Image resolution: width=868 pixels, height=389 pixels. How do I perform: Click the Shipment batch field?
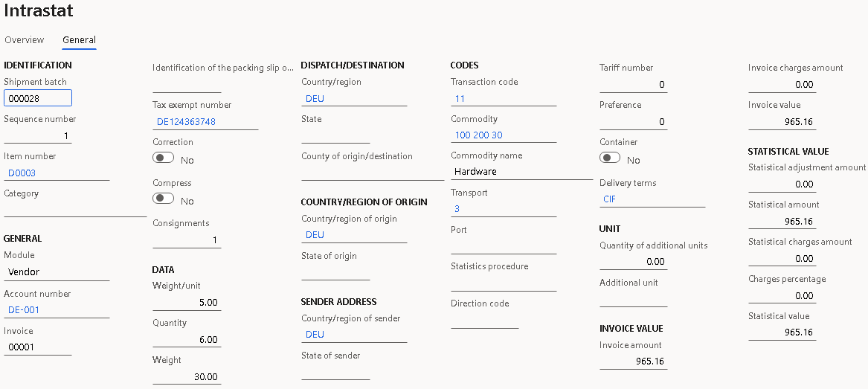click(38, 98)
